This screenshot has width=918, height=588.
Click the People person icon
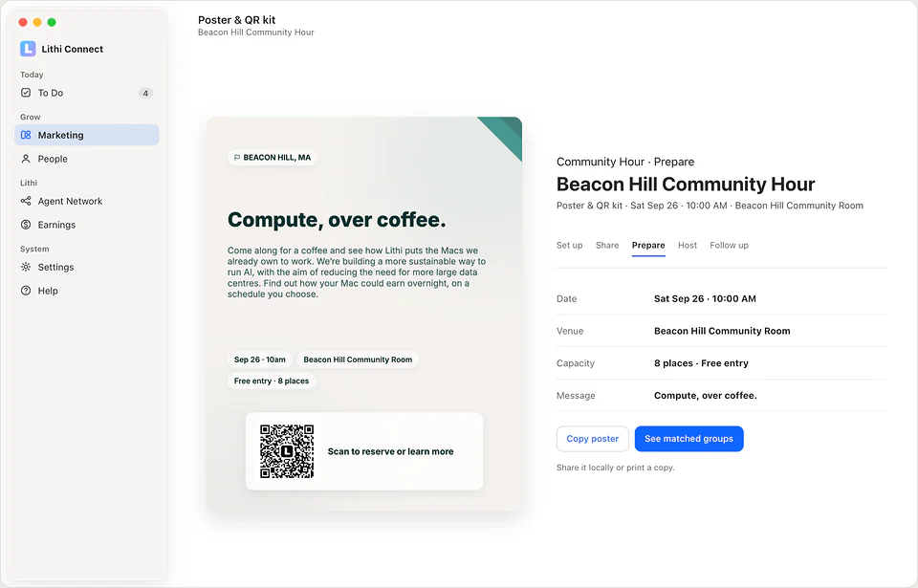[26, 159]
